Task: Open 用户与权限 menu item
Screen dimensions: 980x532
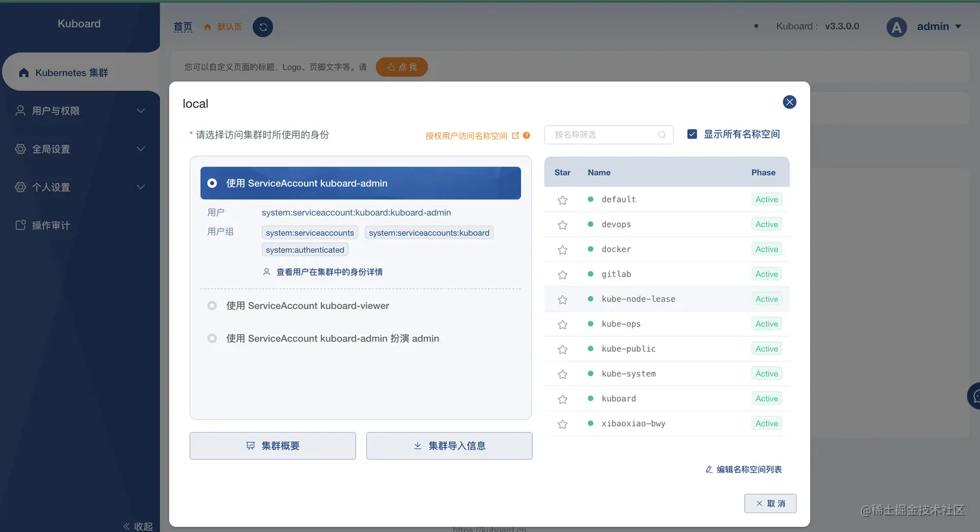Action: [80, 111]
